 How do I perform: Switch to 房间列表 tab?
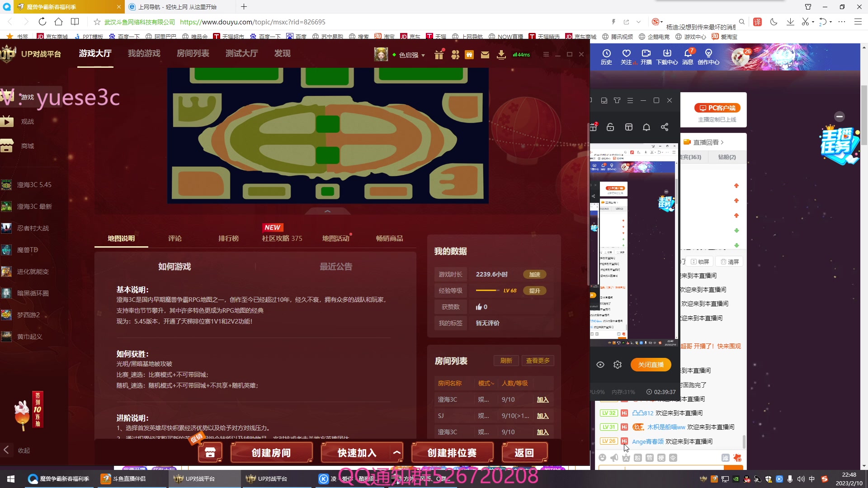193,53
